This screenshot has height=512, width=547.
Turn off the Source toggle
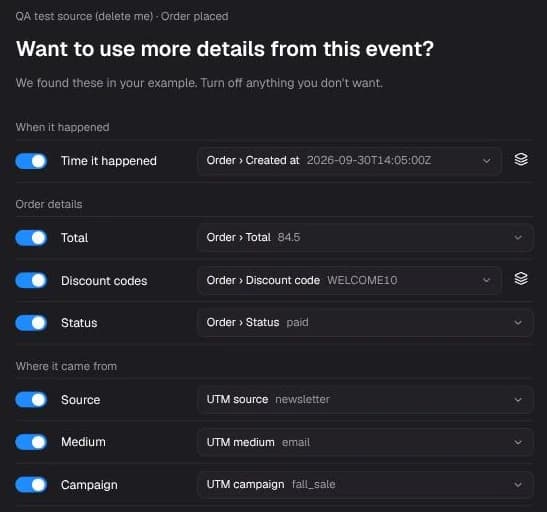click(x=31, y=400)
